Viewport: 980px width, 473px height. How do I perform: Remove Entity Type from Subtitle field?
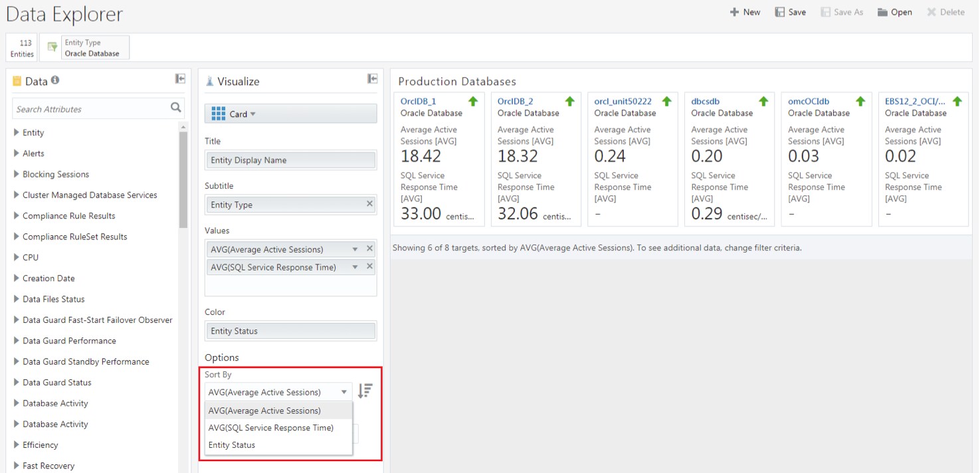(370, 204)
